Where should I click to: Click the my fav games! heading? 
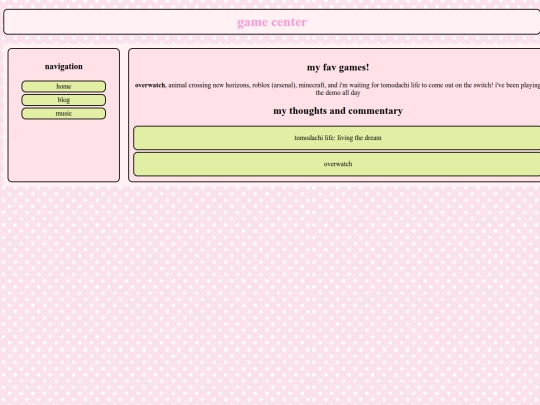click(x=338, y=68)
